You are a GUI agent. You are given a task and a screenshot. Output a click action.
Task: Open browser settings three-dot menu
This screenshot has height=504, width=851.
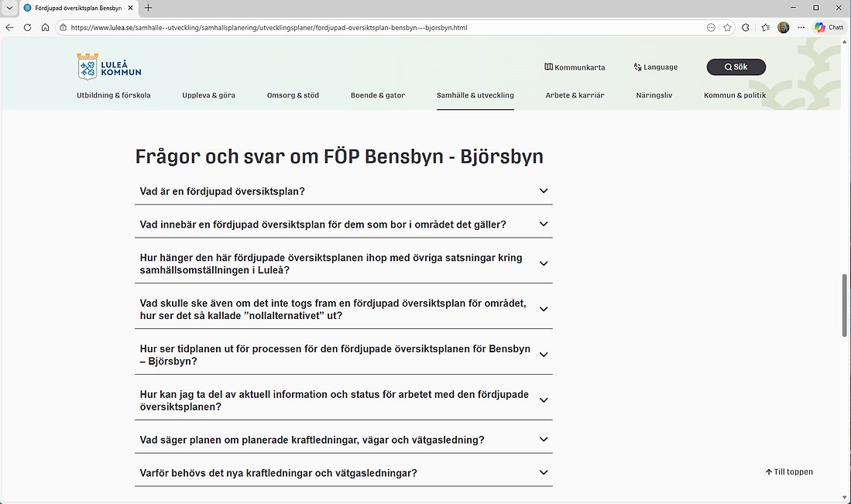click(x=801, y=27)
